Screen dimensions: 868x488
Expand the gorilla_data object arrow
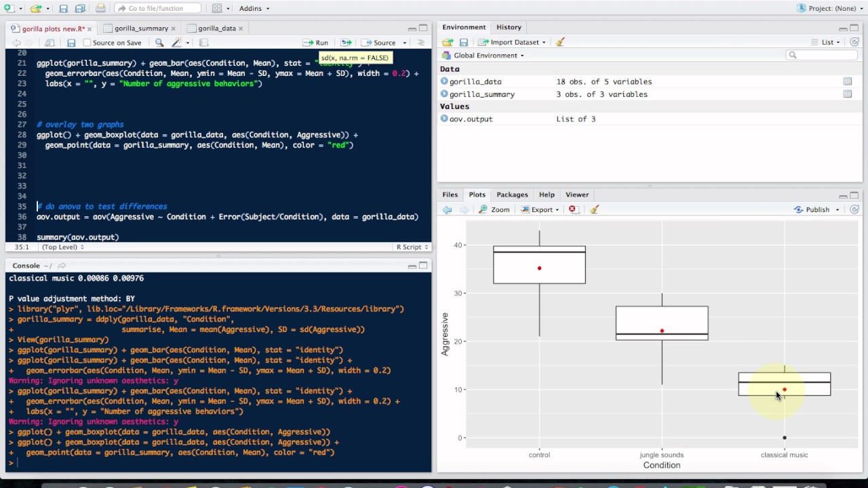pos(444,81)
